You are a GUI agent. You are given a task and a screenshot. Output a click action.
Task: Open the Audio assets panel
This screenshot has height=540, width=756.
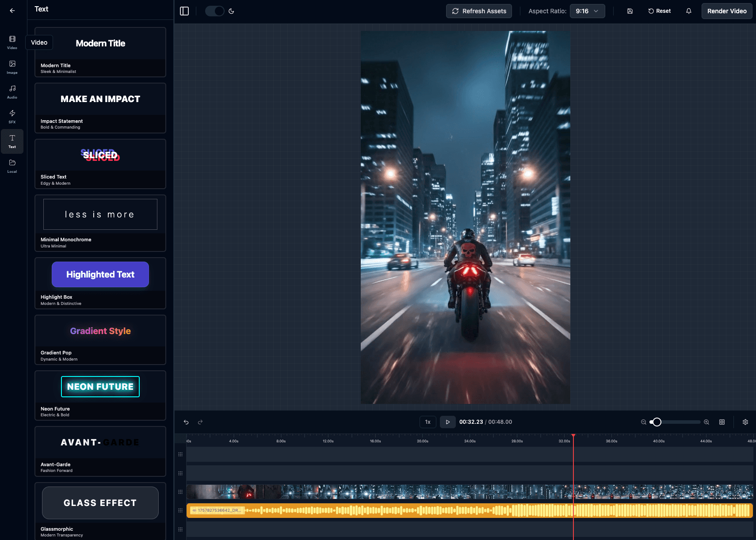[x=12, y=91]
